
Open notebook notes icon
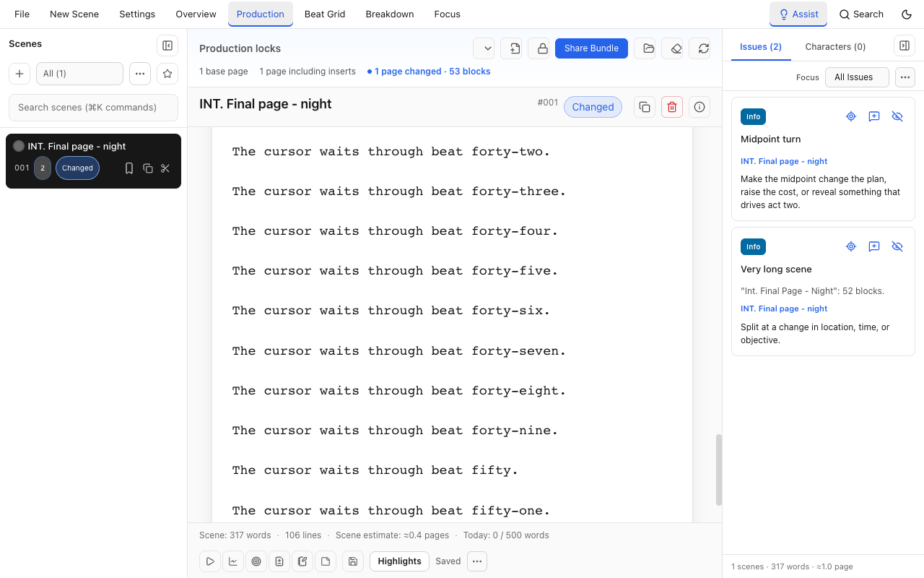tap(302, 561)
